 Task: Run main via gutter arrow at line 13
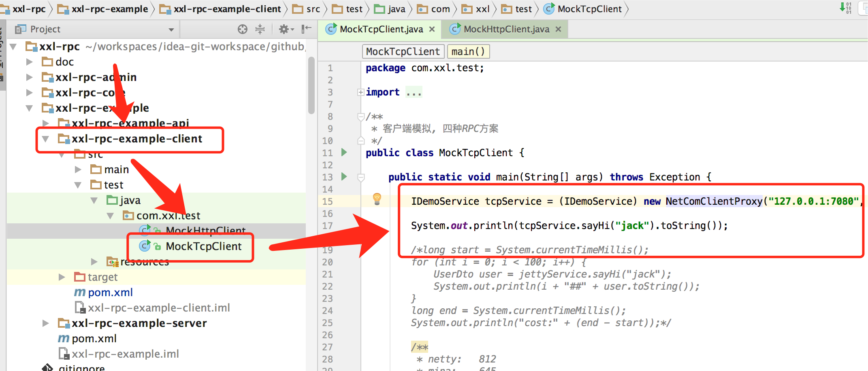tap(344, 177)
